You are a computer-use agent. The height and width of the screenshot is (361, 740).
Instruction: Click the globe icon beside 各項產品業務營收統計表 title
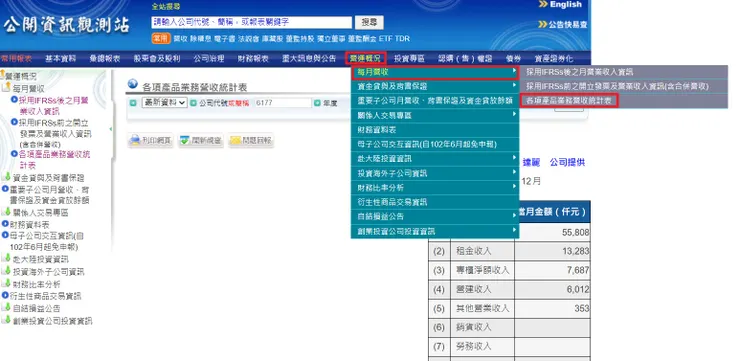click(x=132, y=84)
